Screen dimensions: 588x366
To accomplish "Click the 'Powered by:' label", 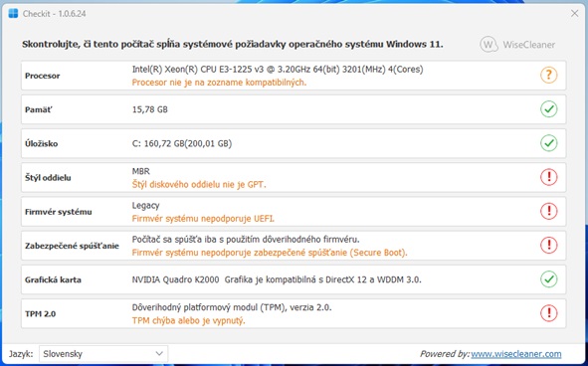I will click(x=445, y=354).
